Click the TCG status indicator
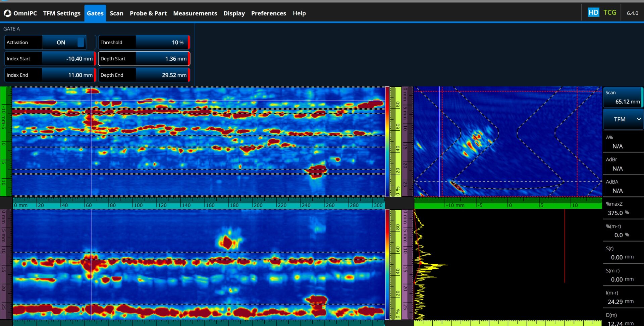 point(610,12)
